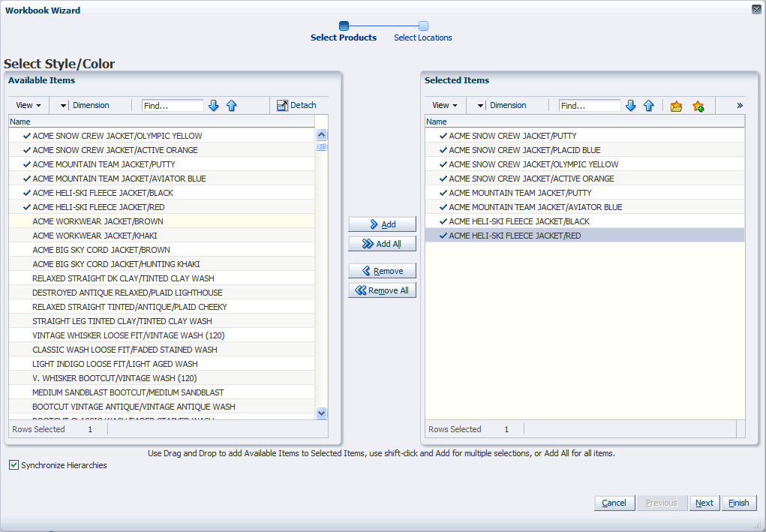Select DESTROYED ANTIQUE RELAXED/PLAID LIGHTHOUSE

tap(162, 293)
